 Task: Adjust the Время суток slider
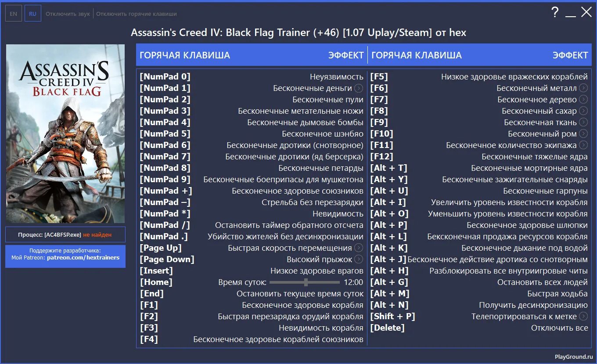(x=305, y=282)
